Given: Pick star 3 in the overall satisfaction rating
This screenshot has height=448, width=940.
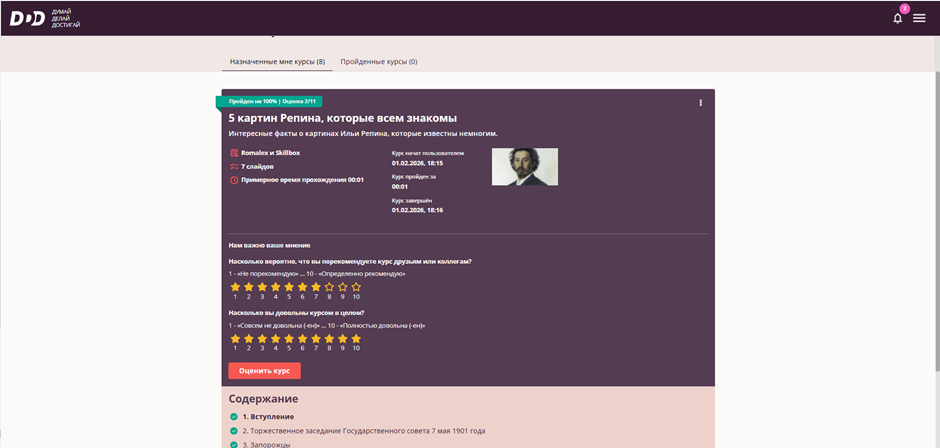Looking at the screenshot, I should 262,339.
